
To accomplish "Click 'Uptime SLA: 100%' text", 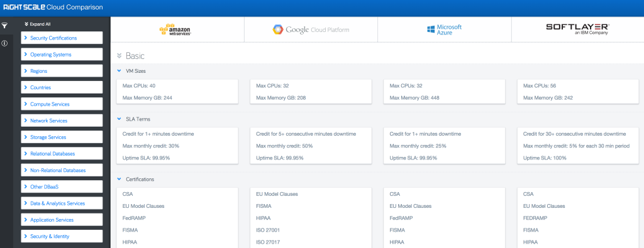I will click(x=545, y=158).
